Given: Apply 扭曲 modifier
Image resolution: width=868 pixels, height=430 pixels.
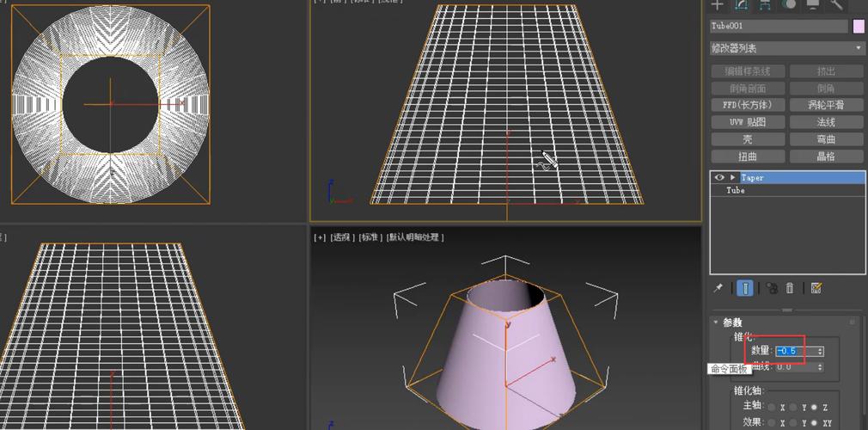Looking at the screenshot, I should 748,157.
